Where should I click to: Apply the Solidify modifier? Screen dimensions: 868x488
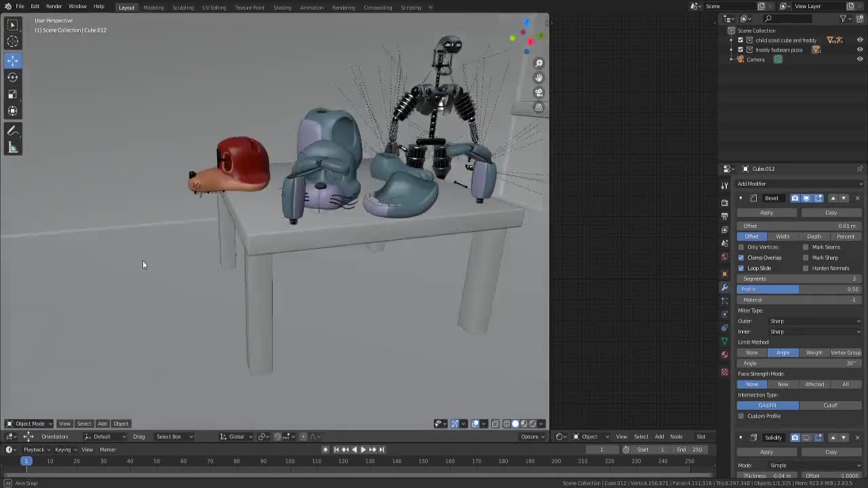click(767, 452)
